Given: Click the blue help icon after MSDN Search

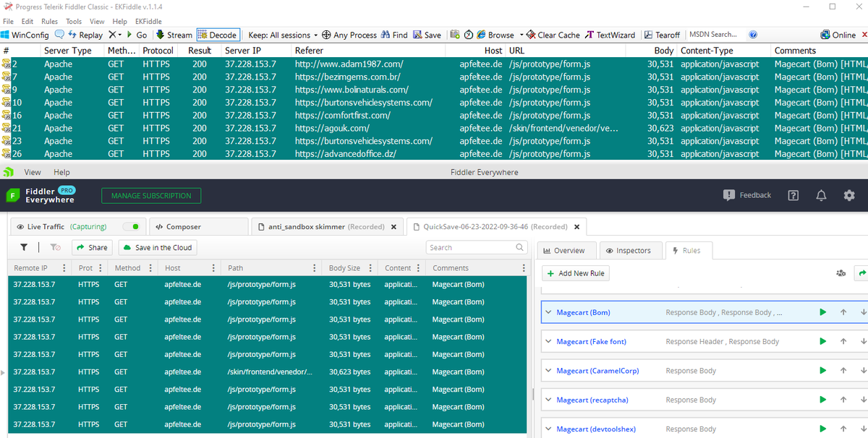Looking at the screenshot, I should 753,35.
